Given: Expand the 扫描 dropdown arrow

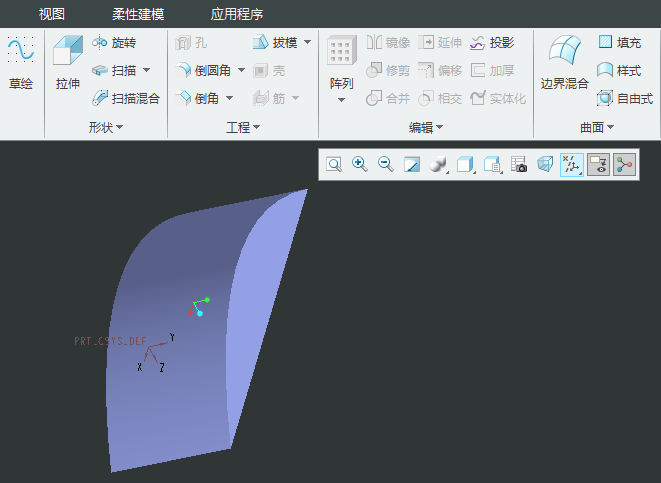Looking at the screenshot, I should click(146, 70).
